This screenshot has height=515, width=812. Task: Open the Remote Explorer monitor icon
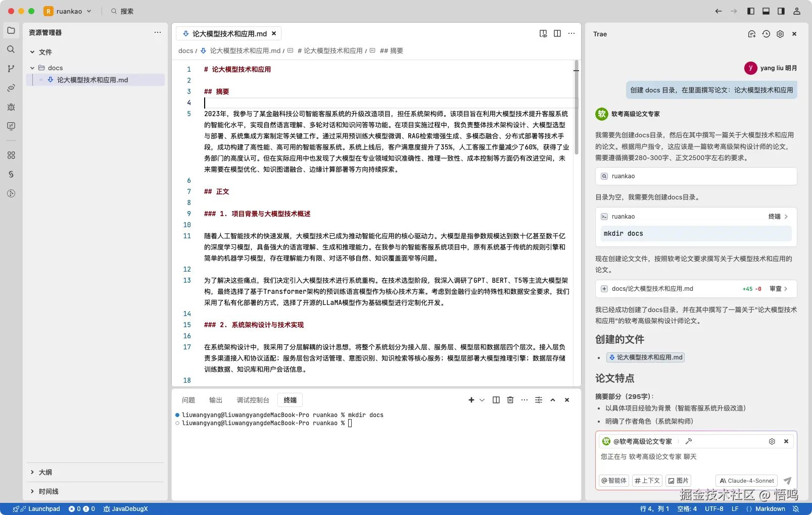[11, 126]
